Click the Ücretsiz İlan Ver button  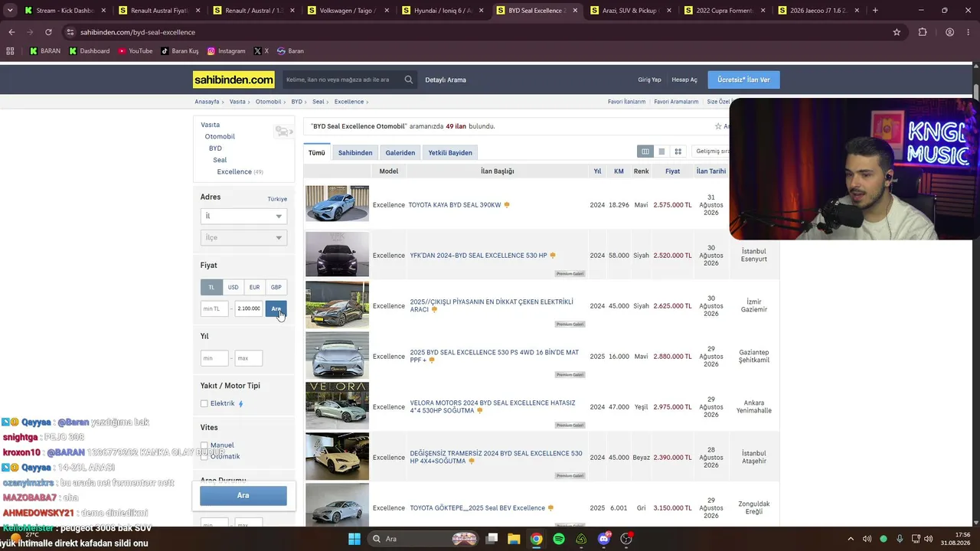click(x=743, y=80)
